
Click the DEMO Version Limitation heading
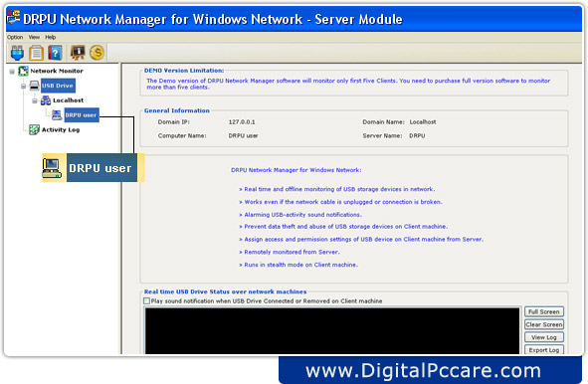point(184,70)
